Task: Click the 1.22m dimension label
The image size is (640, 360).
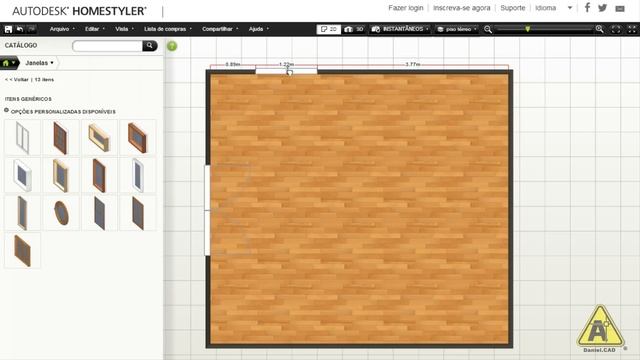Action: point(287,64)
